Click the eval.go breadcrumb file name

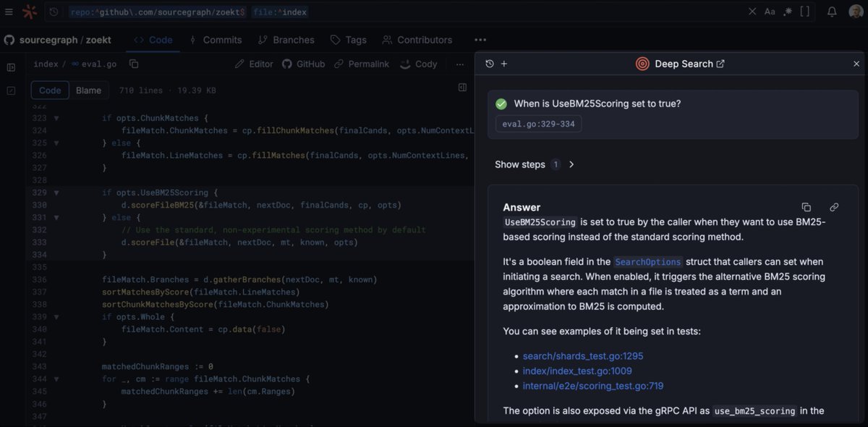pyautogui.click(x=99, y=64)
